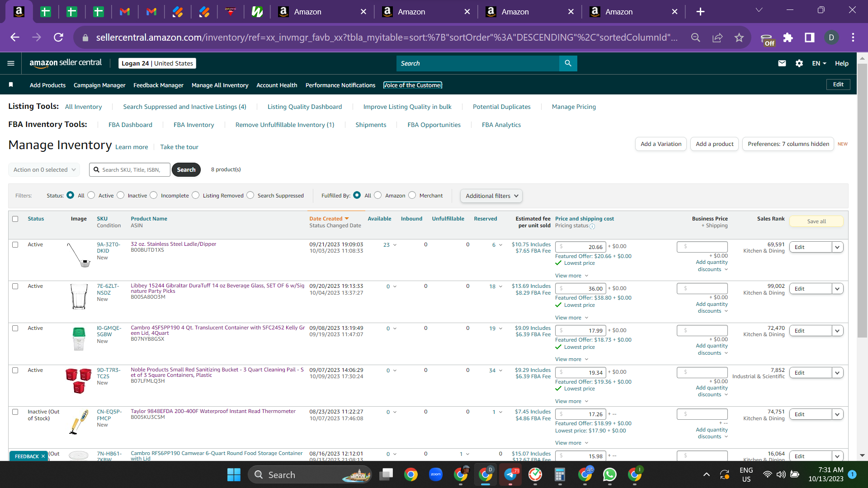Select Active status radio filter
868x488 pixels.
[x=91, y=195]
